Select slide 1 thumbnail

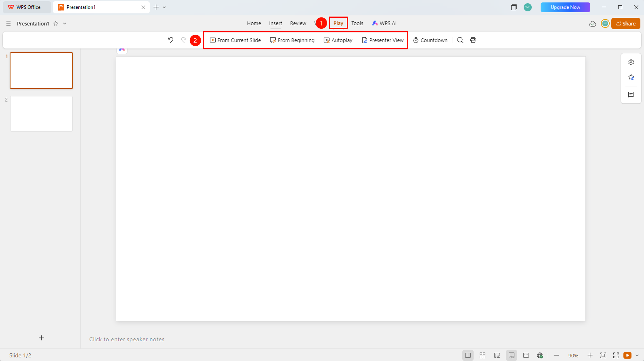42,70
